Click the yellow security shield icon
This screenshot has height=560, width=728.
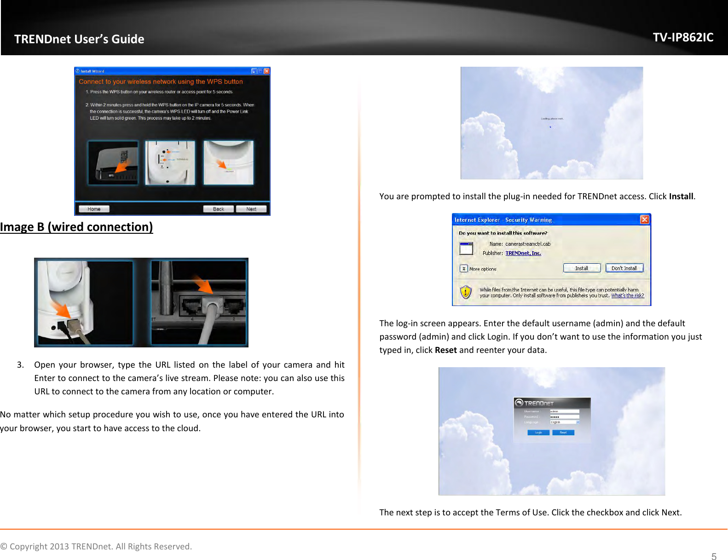pyautogui.click(x=466, y=292)
